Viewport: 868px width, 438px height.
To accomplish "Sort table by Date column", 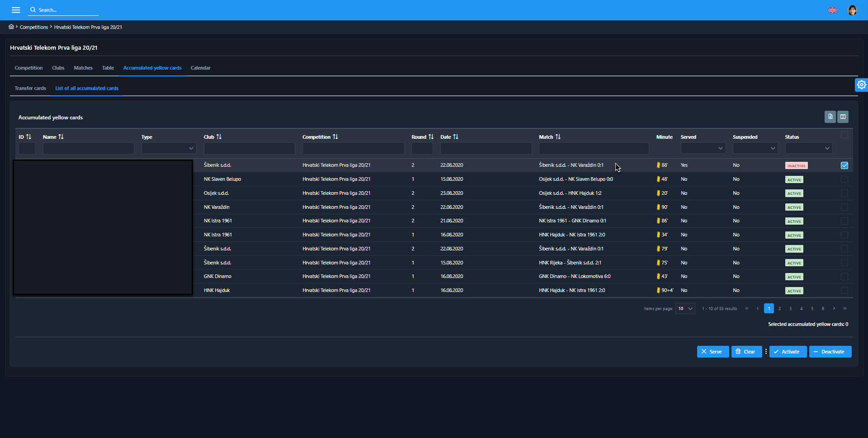I will click(x=456, y=137).
